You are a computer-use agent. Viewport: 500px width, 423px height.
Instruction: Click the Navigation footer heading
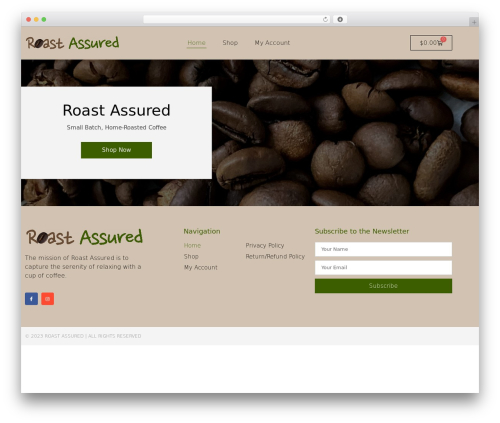202,231
